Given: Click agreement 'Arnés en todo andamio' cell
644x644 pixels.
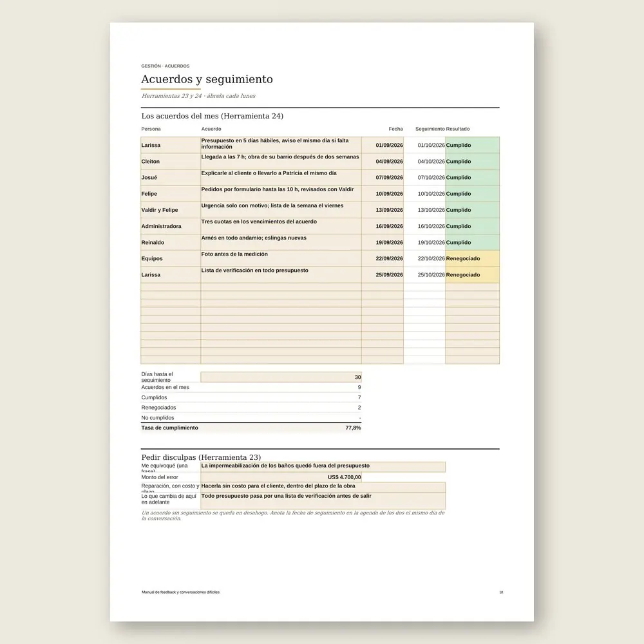Looking at the screenshot, I should pyautogui.click(x=281, y=242).
